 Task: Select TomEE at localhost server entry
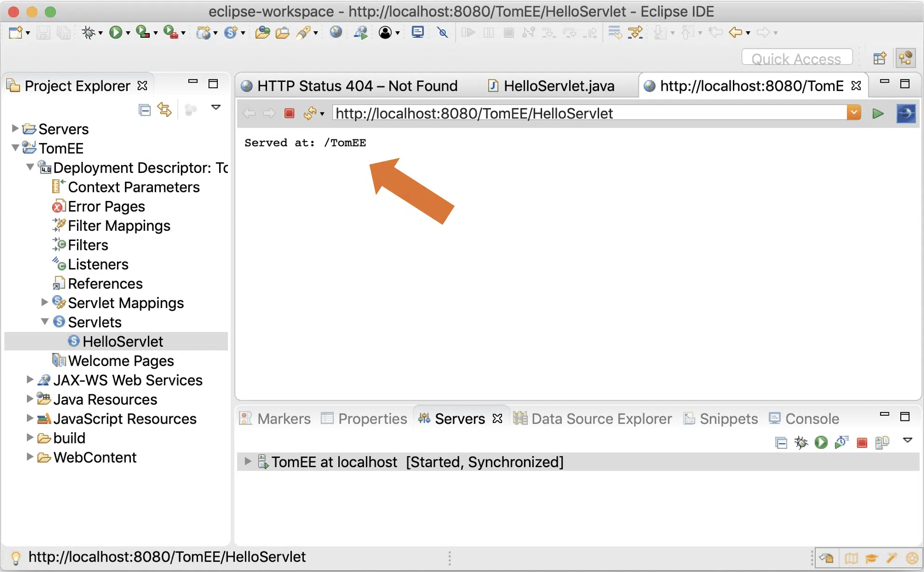pyautogui.click(x=334, y=462)
